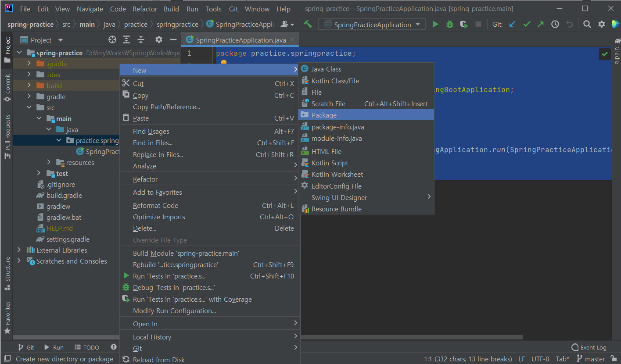The width and height of the screenshot is (621, 364).
Task: Open the Commit tool window sidebar
Action: pos(7,87)
